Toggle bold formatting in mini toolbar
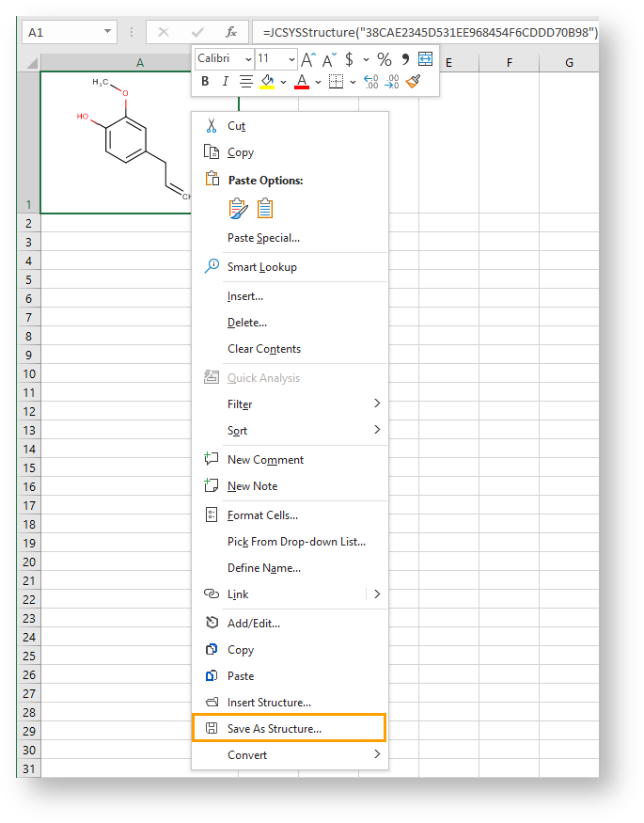This screenshot has height=823, width=644. 205,82
